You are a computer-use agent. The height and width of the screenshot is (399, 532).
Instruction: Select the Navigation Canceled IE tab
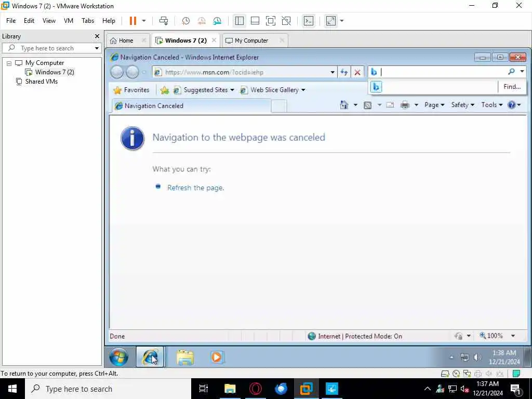click(191, 106)
